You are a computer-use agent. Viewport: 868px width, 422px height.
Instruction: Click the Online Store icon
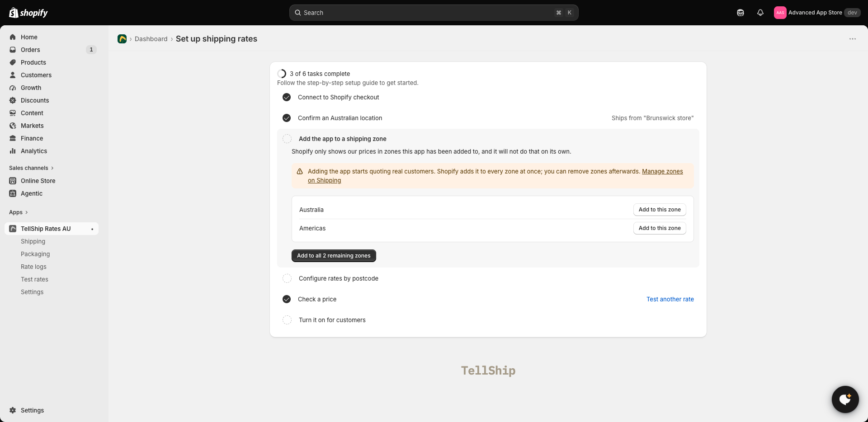click(13, 181)
